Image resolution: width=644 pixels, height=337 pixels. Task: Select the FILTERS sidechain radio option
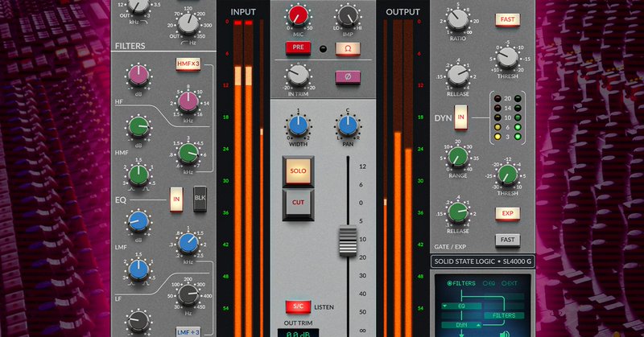click(x=461, y=283)
